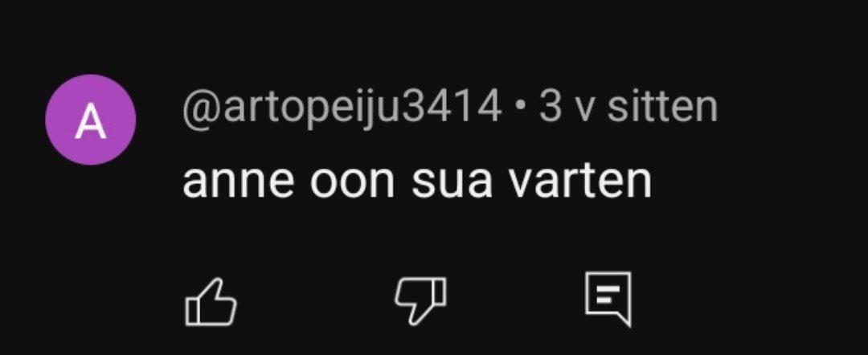
Task: Give a thumbs down to artopeiju3414's comment
Action: point(420,300)
